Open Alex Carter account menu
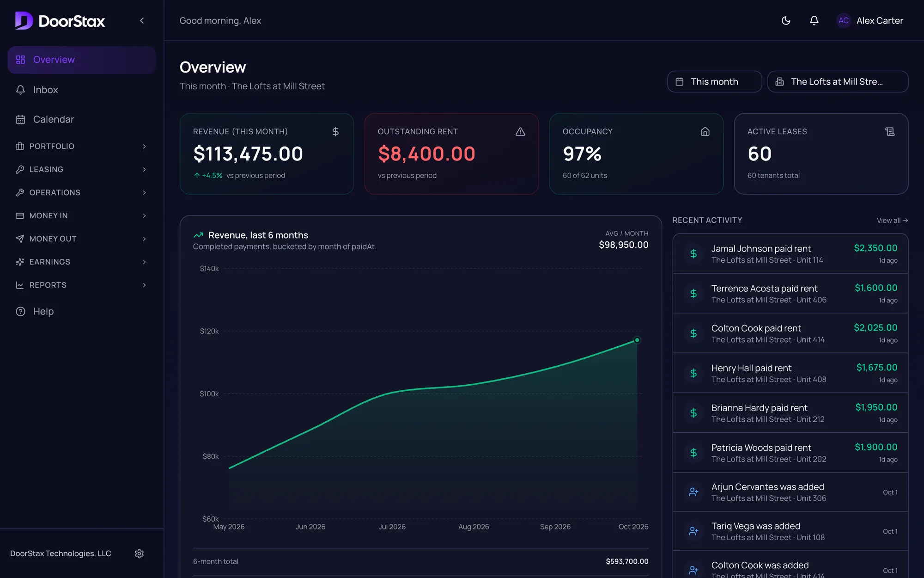Screen dimensions: 924x578 pos(870,21)
